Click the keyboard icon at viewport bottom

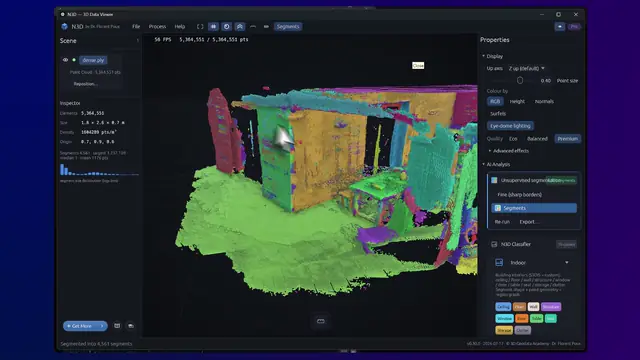tap(321, 321)
